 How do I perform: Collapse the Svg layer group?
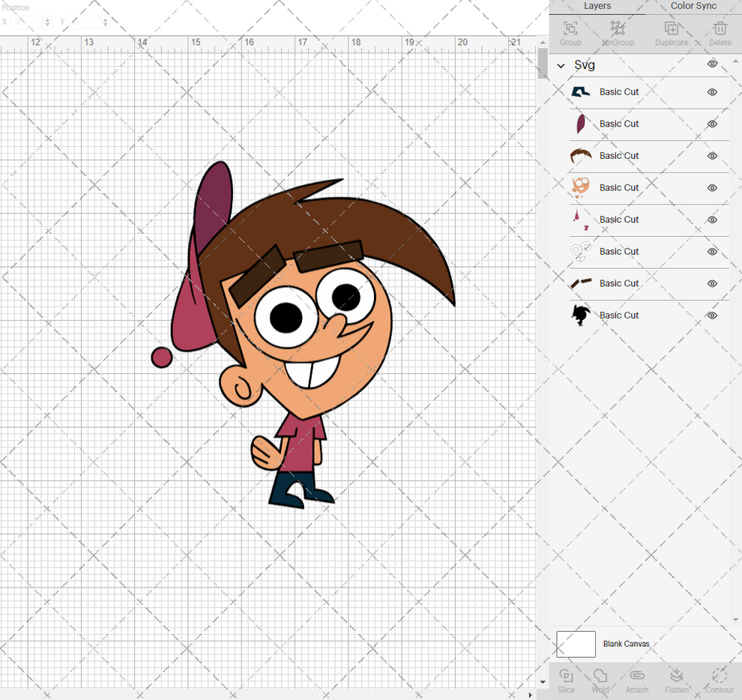561,65
